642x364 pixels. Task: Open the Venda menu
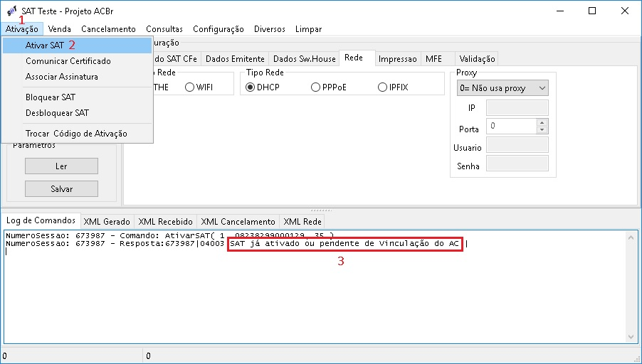point(59,29)
